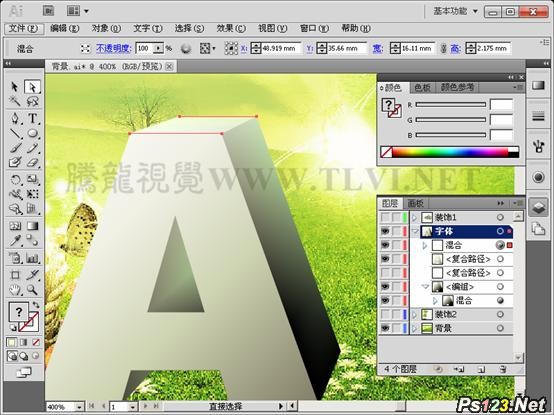Open the opacity value dropdown arrow

(x=159, y=48)
